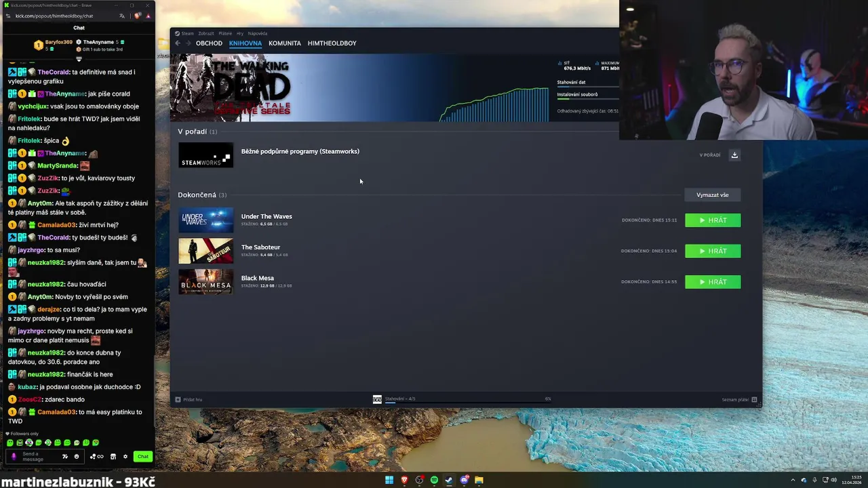
Task: Open the emoji picker smiley icon
Action: tap(77, 457)
